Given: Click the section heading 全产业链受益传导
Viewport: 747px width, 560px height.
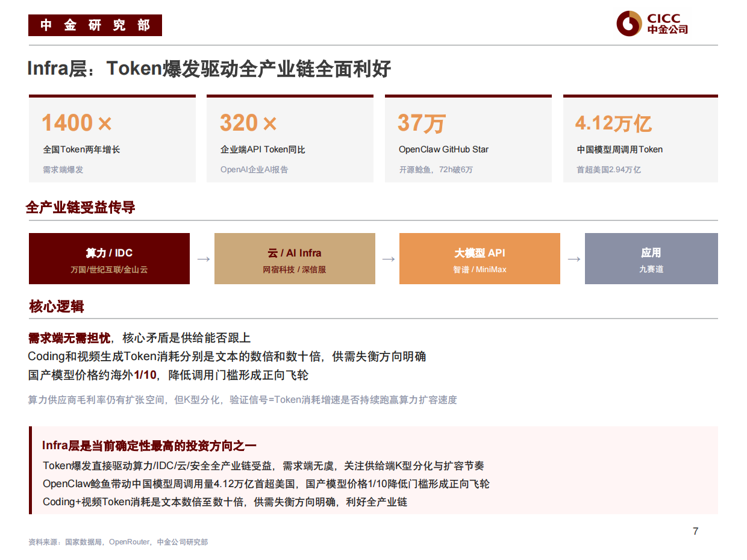Looking at the screenshot, I should coord(81,208).
